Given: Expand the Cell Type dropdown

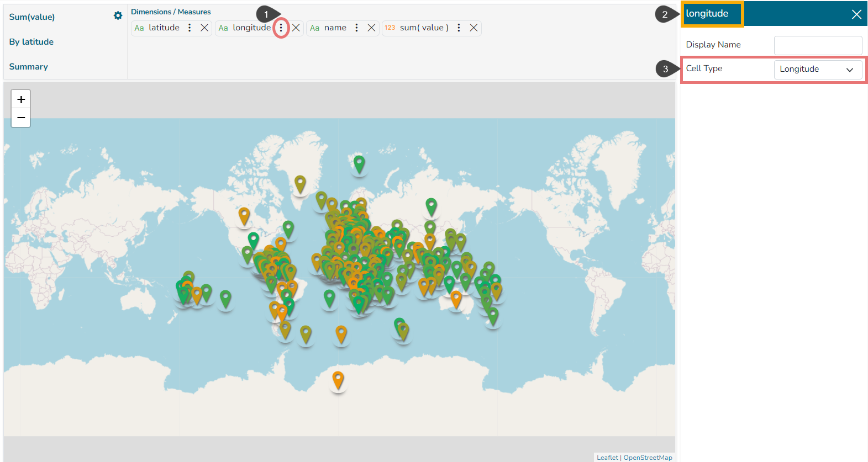Looking at the screenshot, I should click(x=818, y=70).
